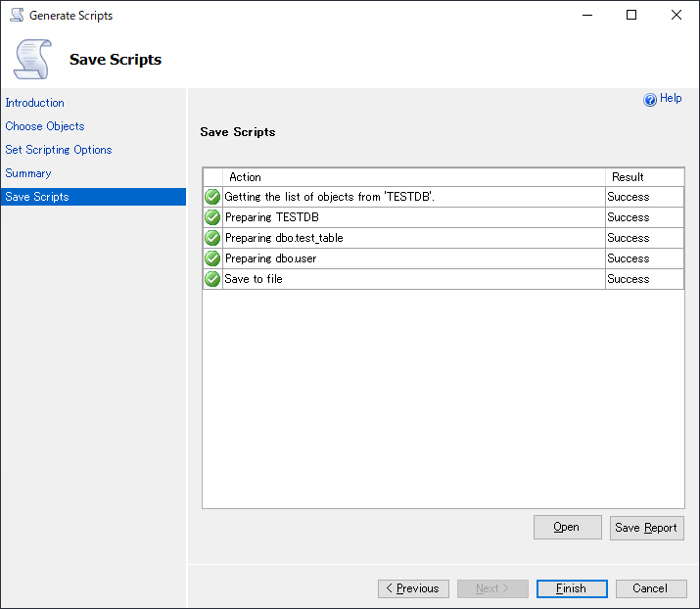Select the Save Scripts sidebar step
The height and width of the screenshot is (609, 700).
pyautogui.click(x=37, y=197)
